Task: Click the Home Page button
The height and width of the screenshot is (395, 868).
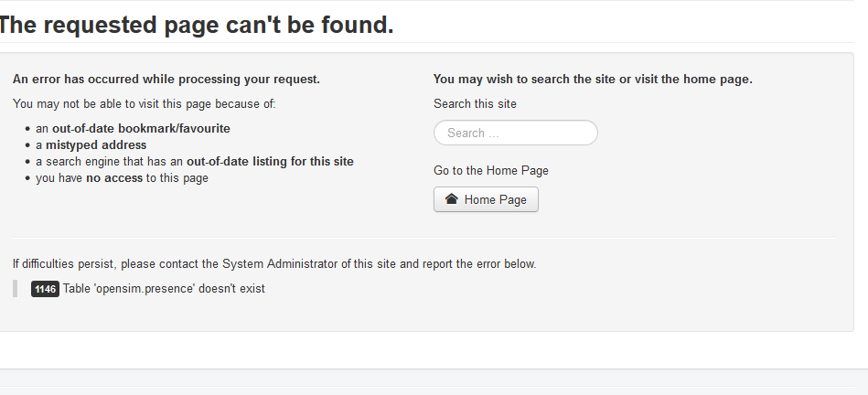Action: pos(486,199)
